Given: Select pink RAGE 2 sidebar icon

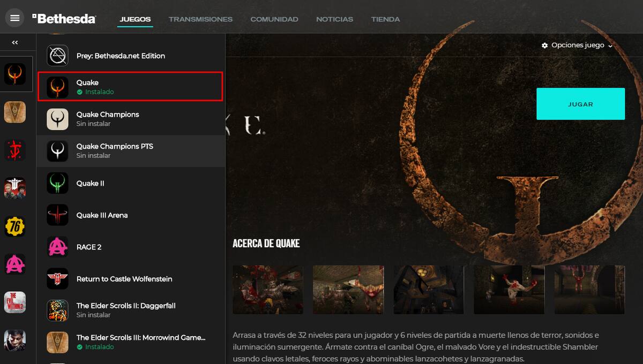Looking at the screenshot, I should 15,264.
